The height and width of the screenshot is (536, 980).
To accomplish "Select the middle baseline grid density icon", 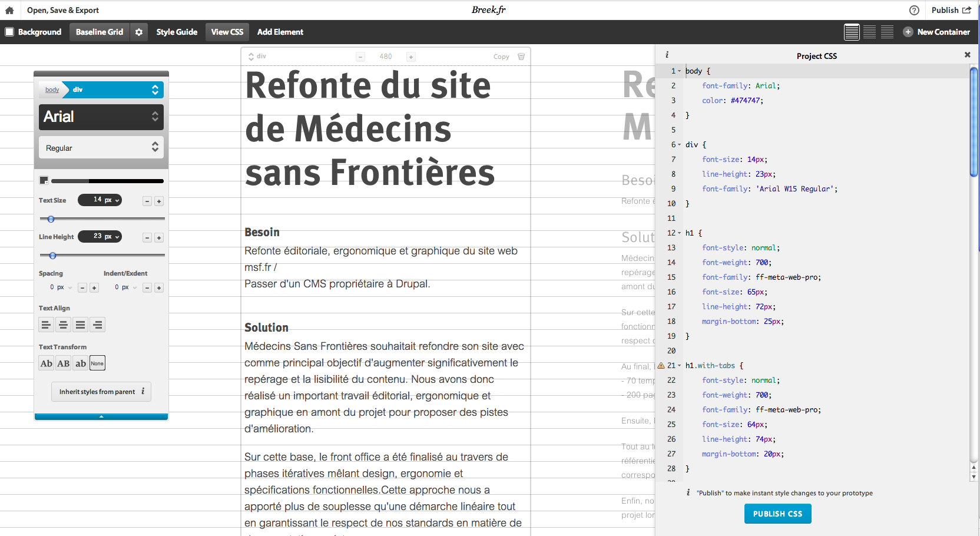I will [x=869, y=32].
